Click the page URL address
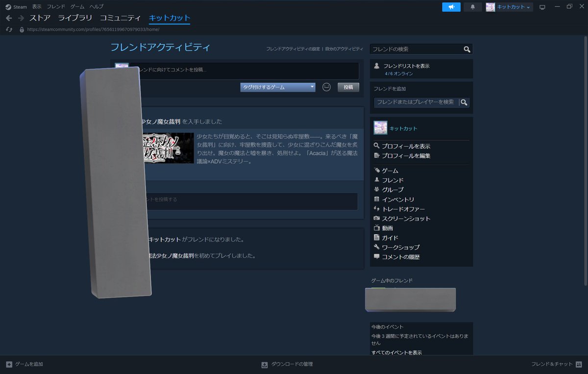 coord(93,29)
